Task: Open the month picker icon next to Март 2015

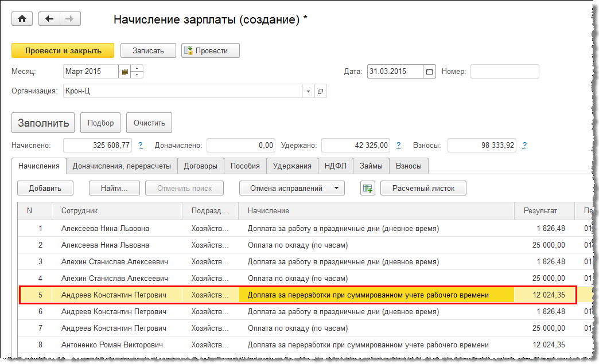Action: point(125,72)
